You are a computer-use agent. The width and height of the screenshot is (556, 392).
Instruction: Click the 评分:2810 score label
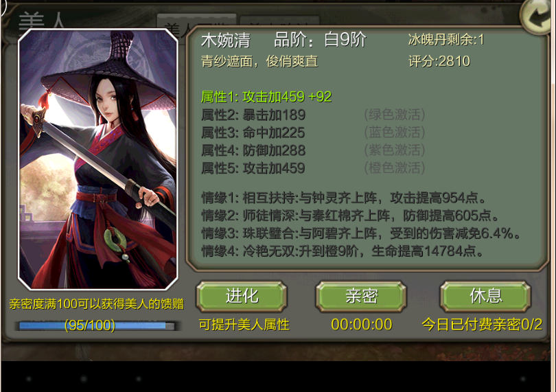[x=439, y=61]
